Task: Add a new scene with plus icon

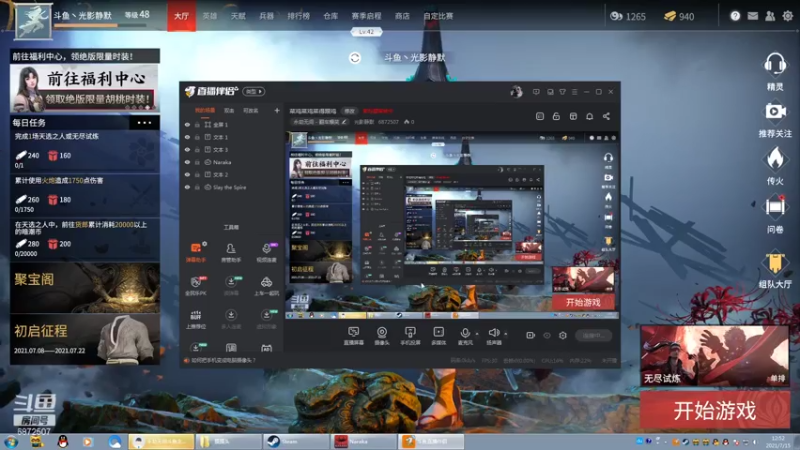Action: point(277,110)
